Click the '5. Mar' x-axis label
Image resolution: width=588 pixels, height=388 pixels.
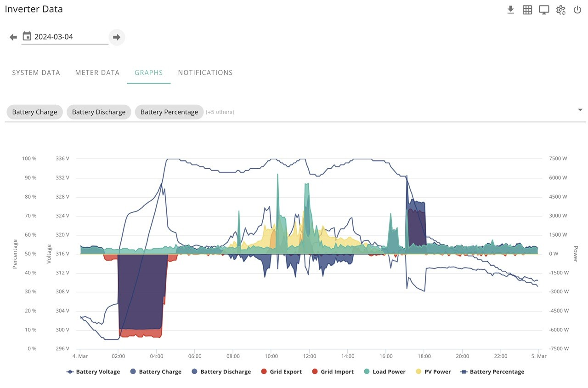point(539,356)
